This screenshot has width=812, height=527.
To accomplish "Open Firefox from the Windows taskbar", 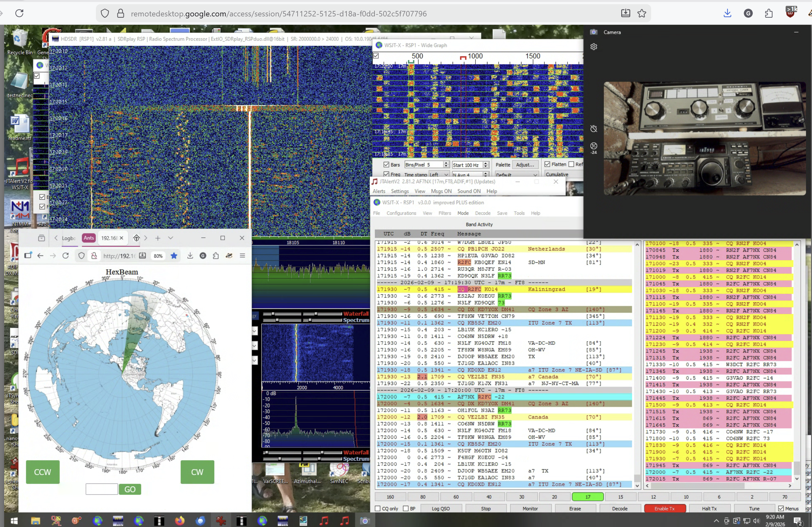I will tap(180, 521).
